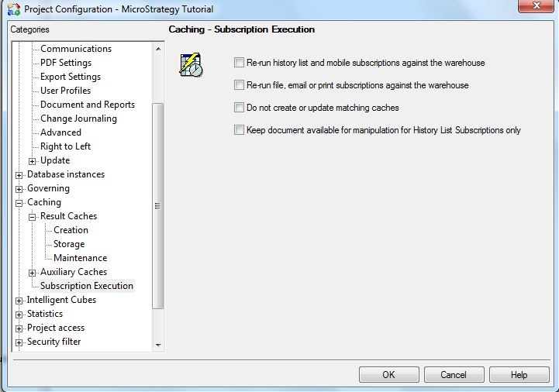Expand the Intelligent Cubes category
This screenshot has width=559, height=392.
[19, 301]
